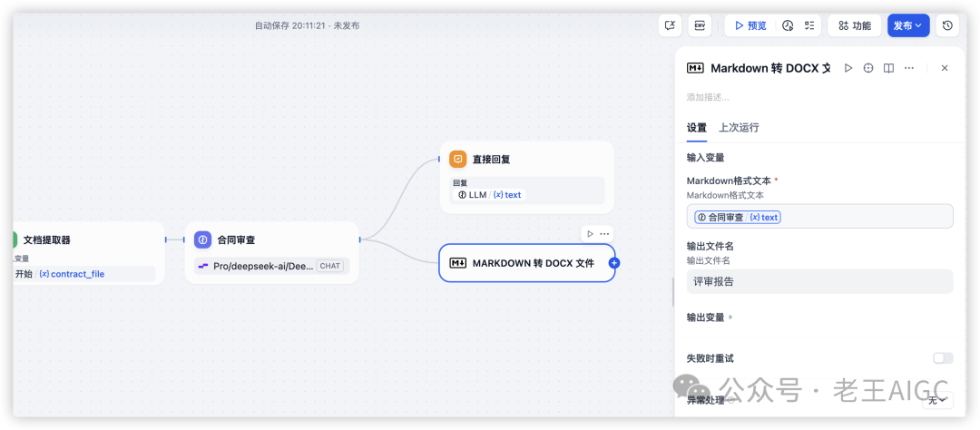Select the 直接回复 node title
Image resolution: width=980 pixels, height=430 pixels.
coord(491,160)
